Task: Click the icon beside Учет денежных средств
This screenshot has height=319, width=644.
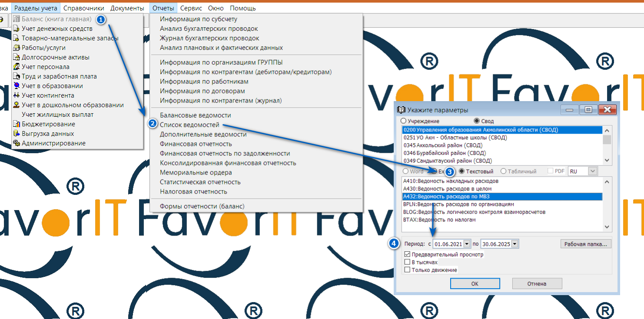Action: tap(17, 29)
